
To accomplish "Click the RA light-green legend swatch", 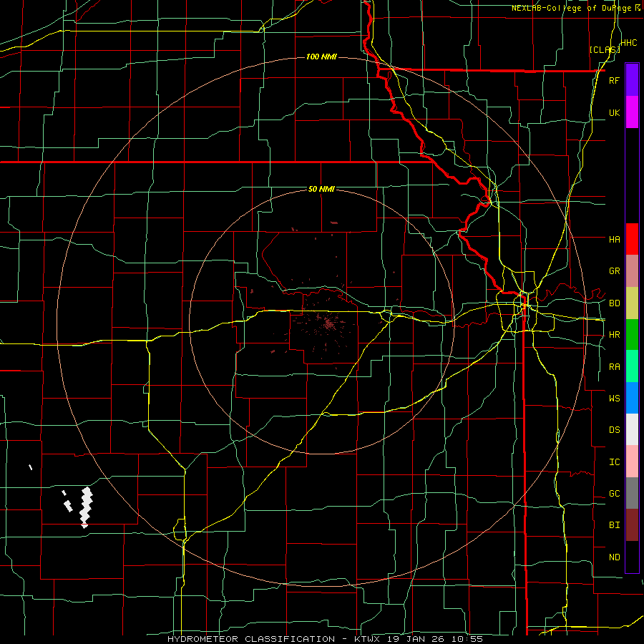I will 632,366.
